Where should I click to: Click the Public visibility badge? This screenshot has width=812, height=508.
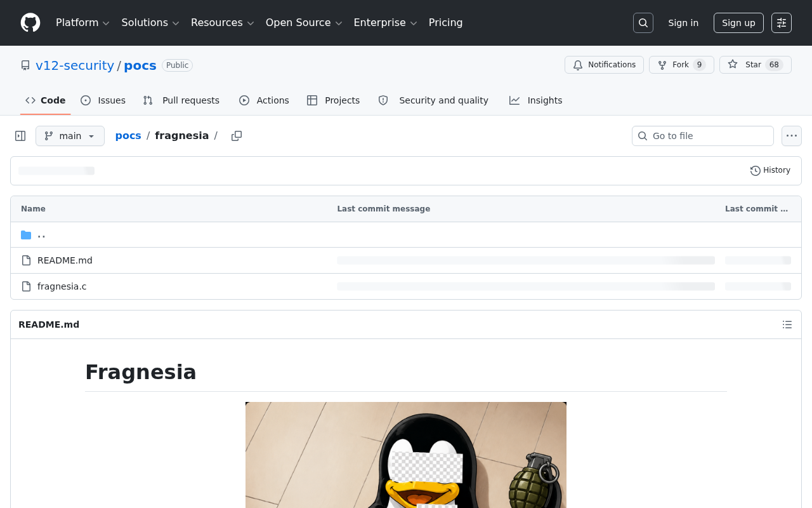177,65
